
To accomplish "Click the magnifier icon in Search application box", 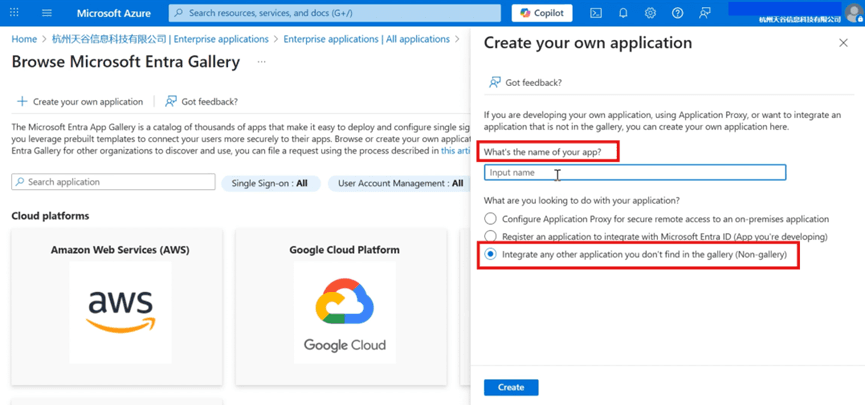I will coord(20,182).
